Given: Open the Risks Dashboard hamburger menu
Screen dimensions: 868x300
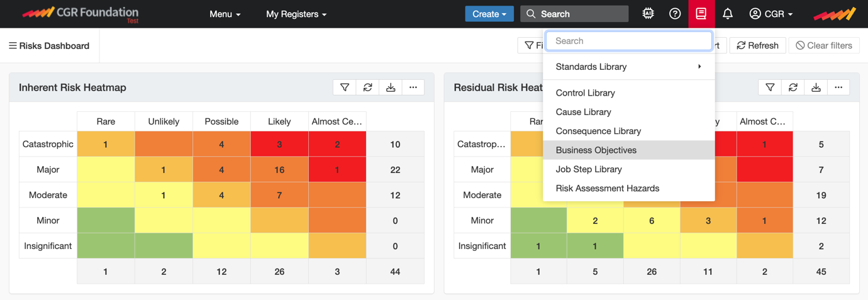Looking at the screenshot, I should point(13,45).
